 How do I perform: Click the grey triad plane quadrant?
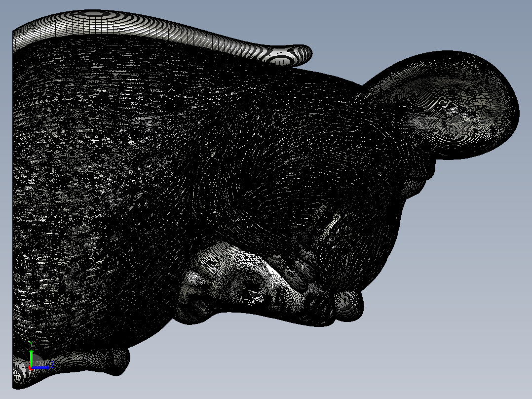click(x=37, y=360)
